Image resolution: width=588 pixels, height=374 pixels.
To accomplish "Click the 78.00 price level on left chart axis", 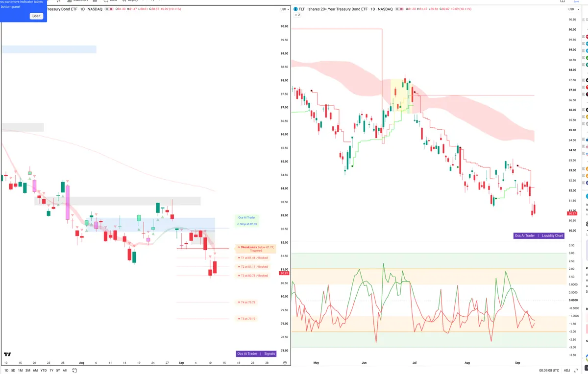I will (284, 351).
